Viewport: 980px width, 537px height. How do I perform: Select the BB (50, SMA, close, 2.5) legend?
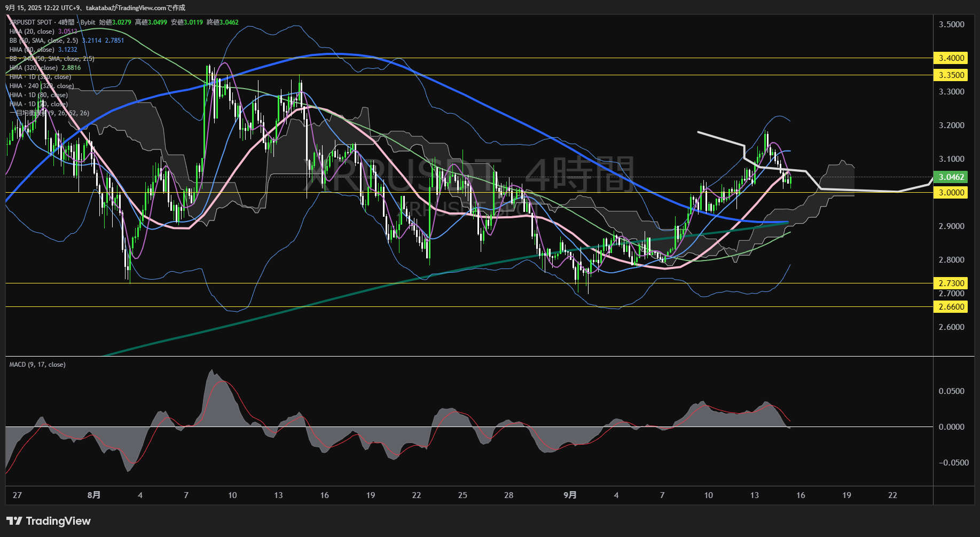[x=44, y=41]
